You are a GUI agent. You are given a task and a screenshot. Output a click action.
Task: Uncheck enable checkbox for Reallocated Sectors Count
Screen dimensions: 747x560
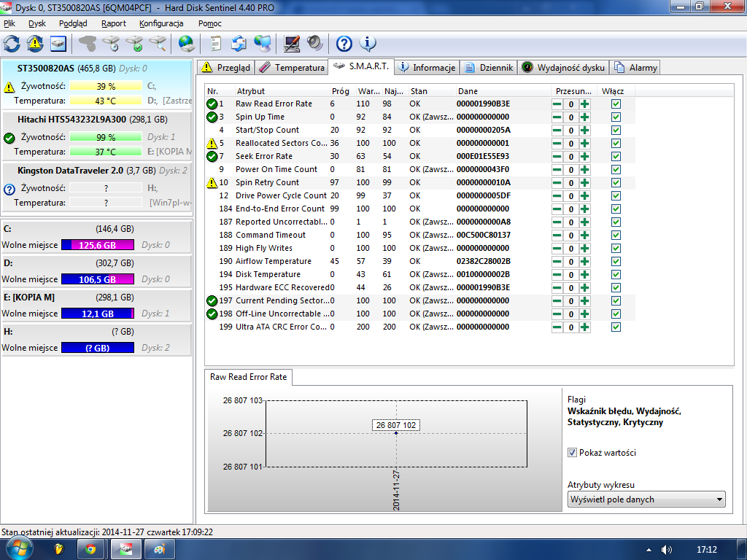click(x=616, y=144)
